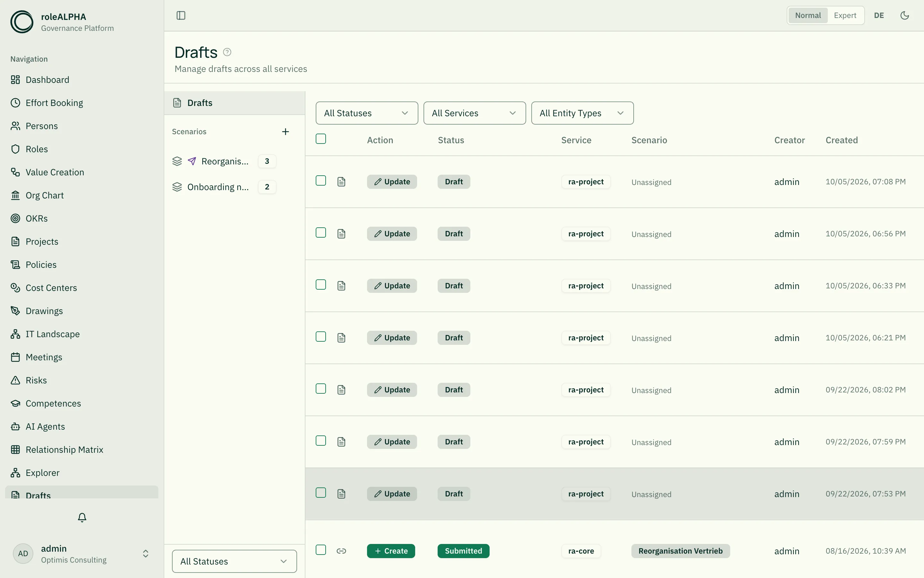Open document icon for 07:59 PM draft
Screen dimensions: 924x578
click(341, 442)
